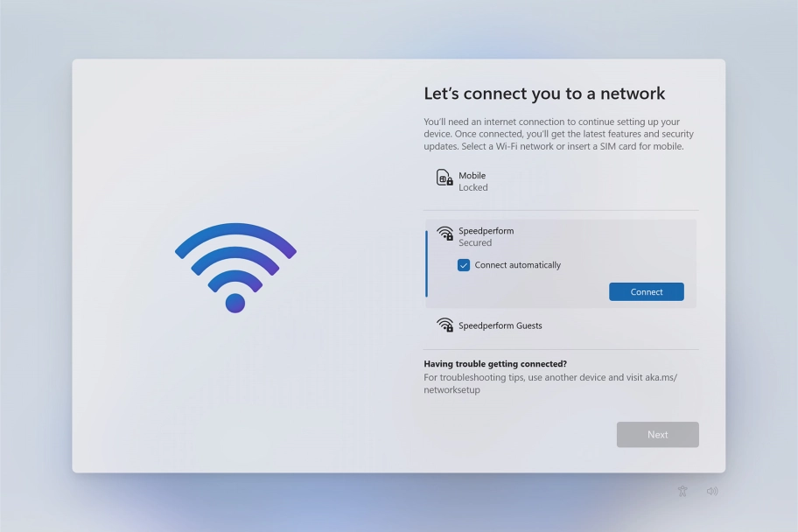The width and height of the screenshot is (798, 532).
Task: Open the volume speaker icon
Action: tap(712, 491)
